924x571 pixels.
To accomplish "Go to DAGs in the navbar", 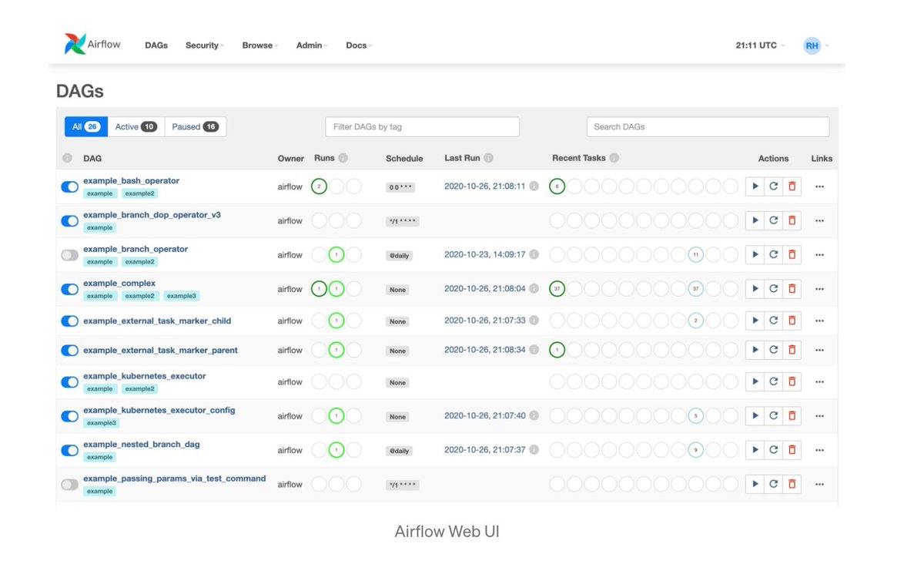I will pos(156,45).
